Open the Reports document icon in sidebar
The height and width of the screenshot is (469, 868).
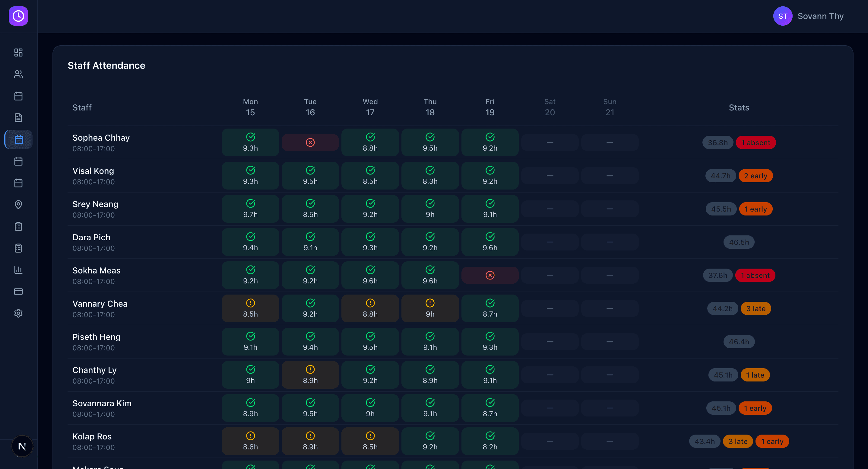(18, 118)
